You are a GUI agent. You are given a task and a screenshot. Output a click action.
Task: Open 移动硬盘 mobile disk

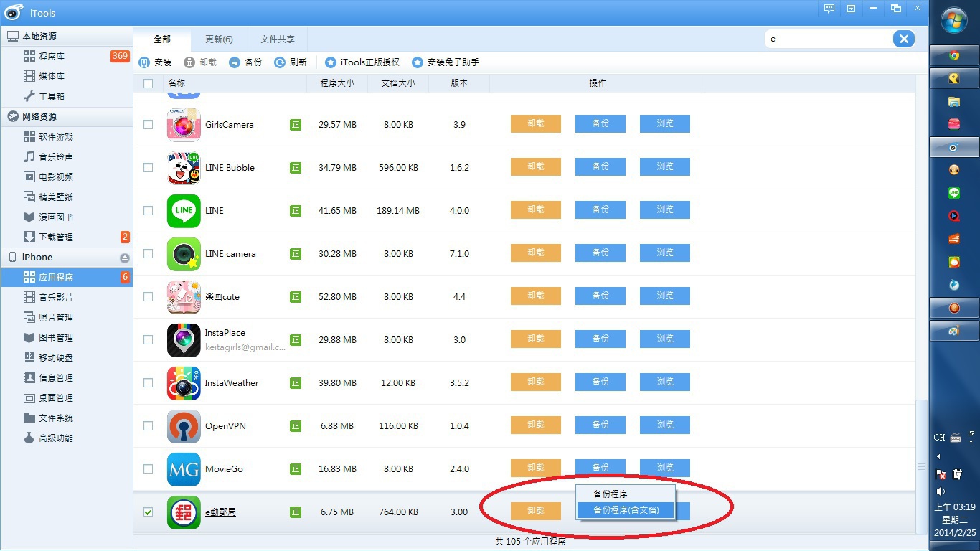(66, 357)
